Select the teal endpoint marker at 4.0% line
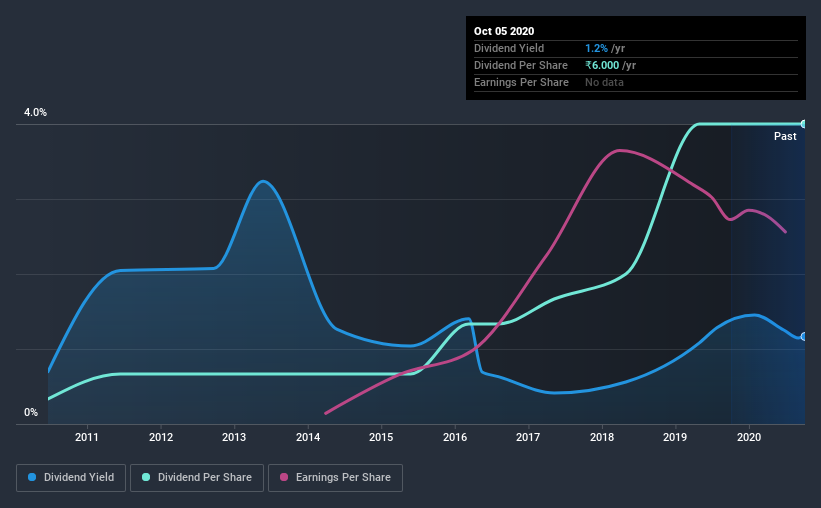The width and height of the screenshot is (821, 508). pyautogui.click(x=803, y=124)
